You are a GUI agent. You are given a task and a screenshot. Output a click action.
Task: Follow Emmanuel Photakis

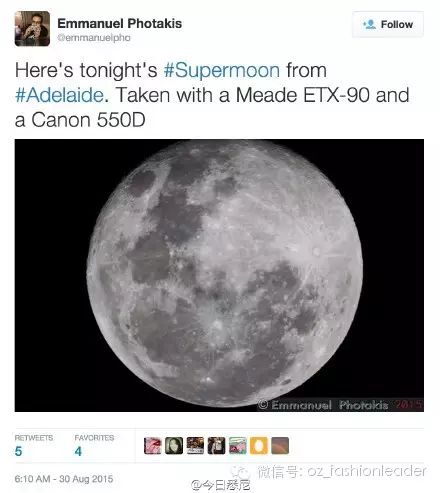pos(388,24)
